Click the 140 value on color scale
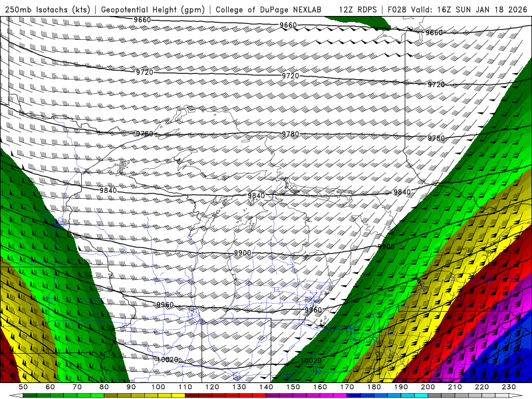532x399 pixels. tap(266, 387)
